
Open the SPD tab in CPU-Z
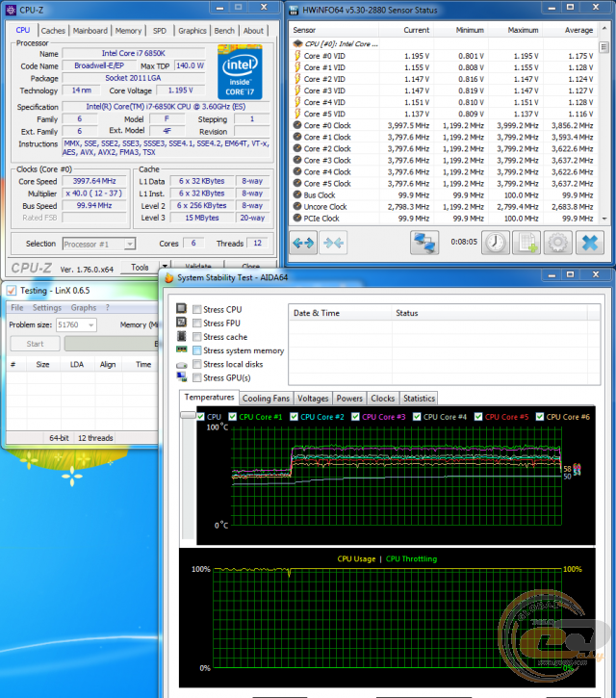pos(160,31)
